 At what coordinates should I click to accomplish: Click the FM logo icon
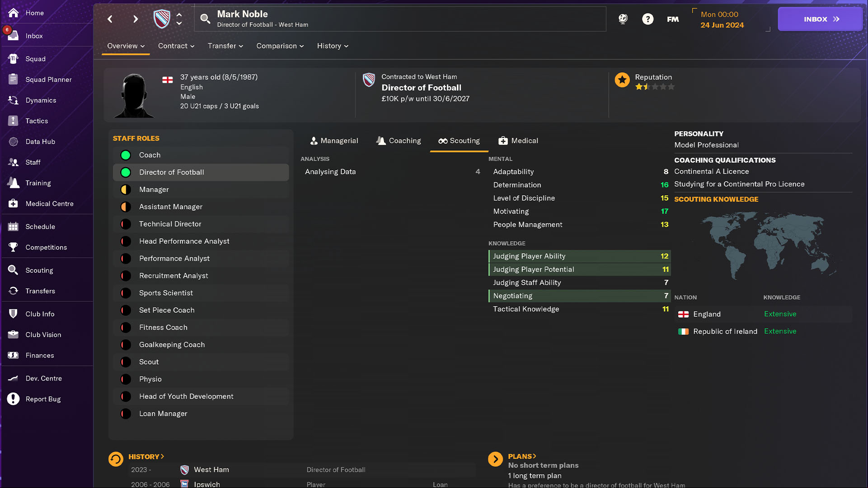tap(673, 19)
